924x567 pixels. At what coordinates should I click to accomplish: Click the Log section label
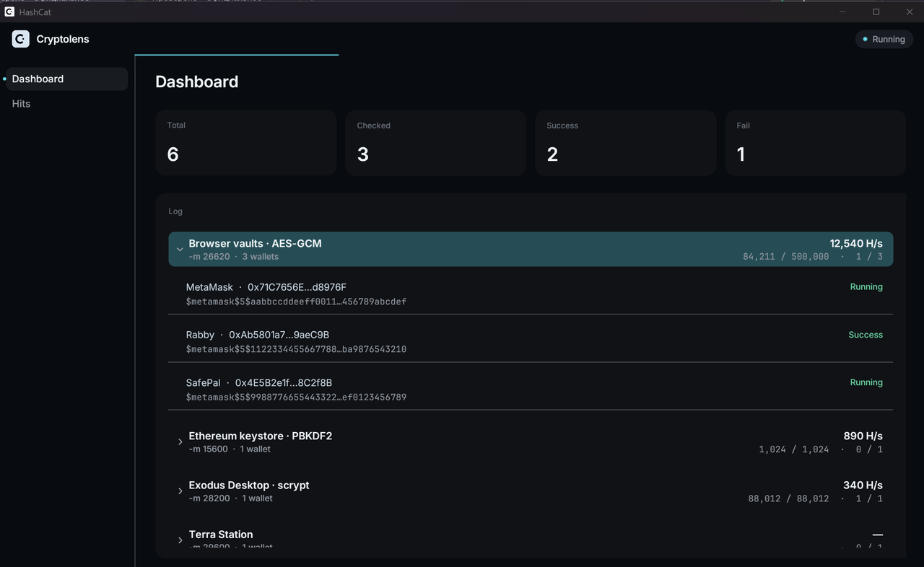tap(175, 211)
